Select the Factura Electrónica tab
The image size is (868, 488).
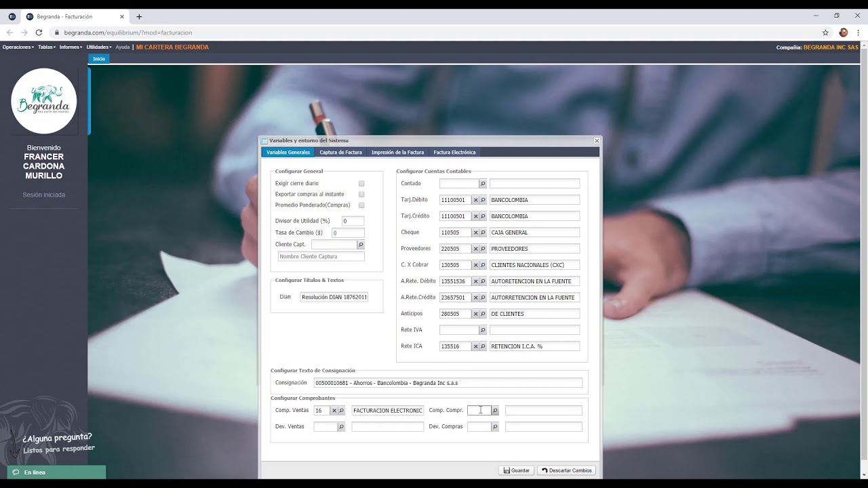pyautogui.click(x=454, y=152)
